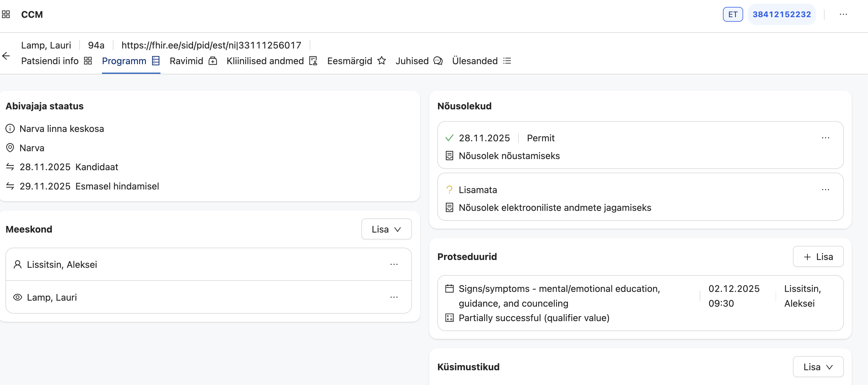Viewport: 868px width, 385px height.
Task: Click the chat icon next to Juhised
Action: (438, 61)
